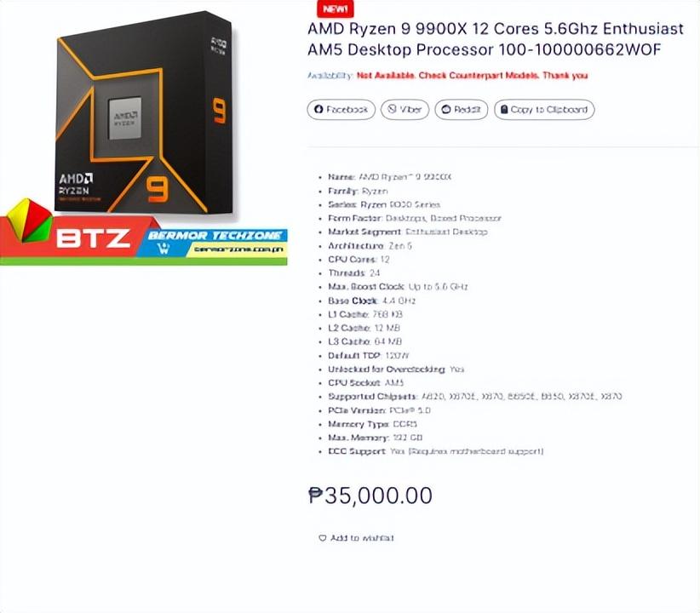Add the Ryzen 9 9900X to wishlist
The width and height of the screenshot is (700, 613).
(356, 538)
